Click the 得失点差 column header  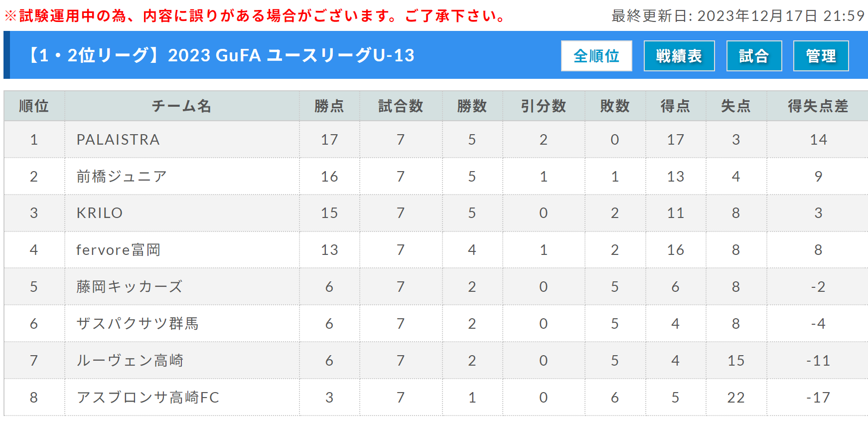[818, 106]
